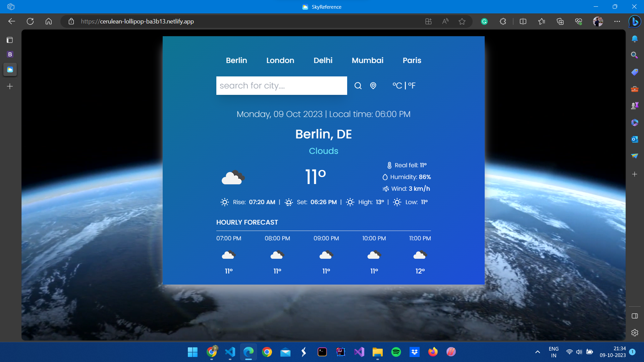644x362 pixels.
Task: Expand the hidden system tray icons chevron
Action: 538,352
